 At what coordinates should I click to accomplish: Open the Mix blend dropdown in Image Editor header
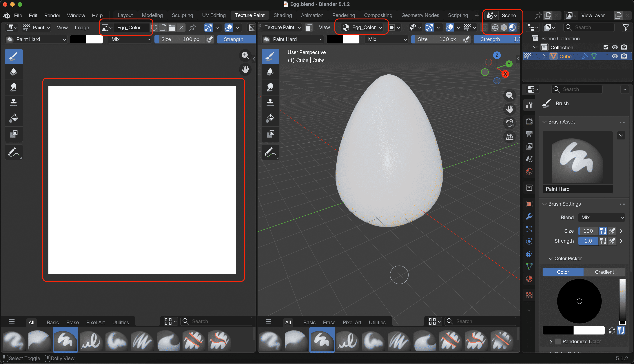coord(130,39)
